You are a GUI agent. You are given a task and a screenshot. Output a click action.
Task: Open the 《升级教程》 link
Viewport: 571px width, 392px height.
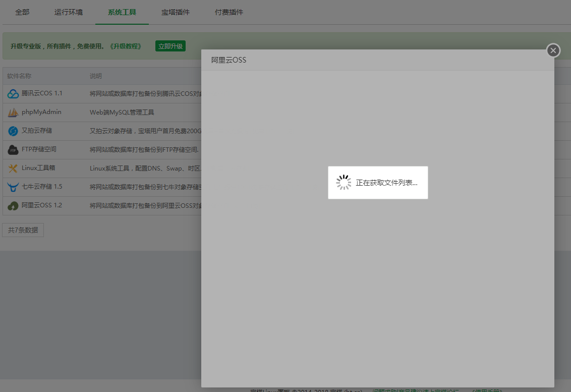[126, 46]
